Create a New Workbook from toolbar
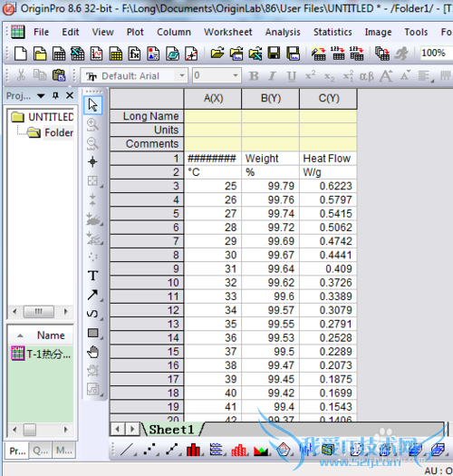The image size is (453, 476). [x=59, y=54]
